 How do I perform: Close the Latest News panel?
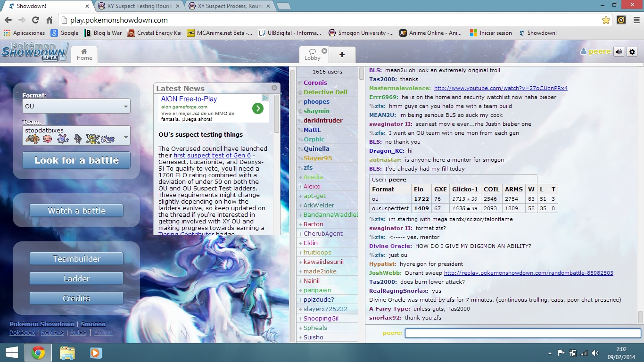coord(274,88)
